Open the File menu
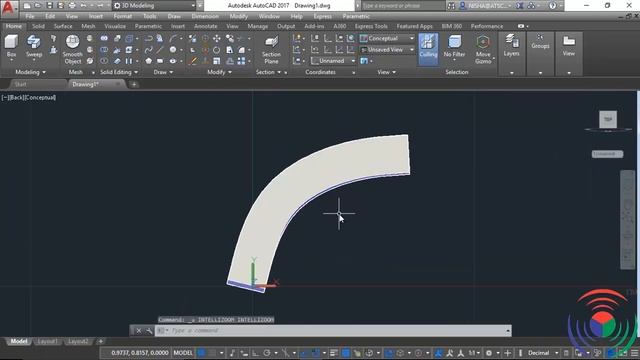Screen dimensions: 640x360 [x=30, y=16]
